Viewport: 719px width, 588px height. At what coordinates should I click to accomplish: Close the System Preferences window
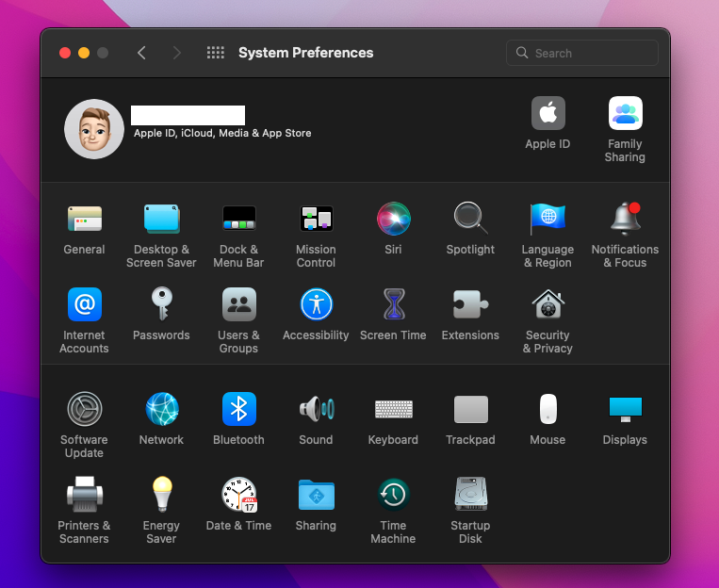pos(65,53)
